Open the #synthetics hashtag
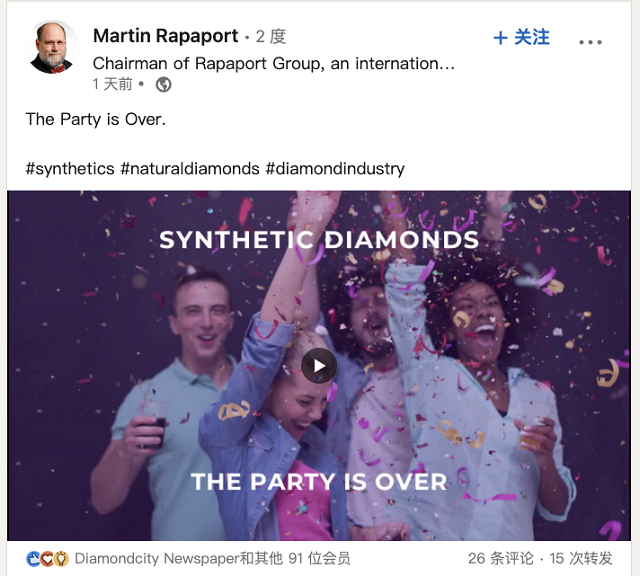The height and width of the screenshot is (576, 640). point(70,168)
